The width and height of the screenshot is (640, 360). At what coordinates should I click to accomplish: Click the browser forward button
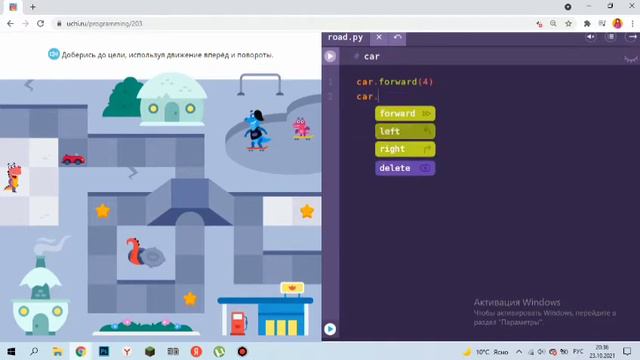coord(25,24)
